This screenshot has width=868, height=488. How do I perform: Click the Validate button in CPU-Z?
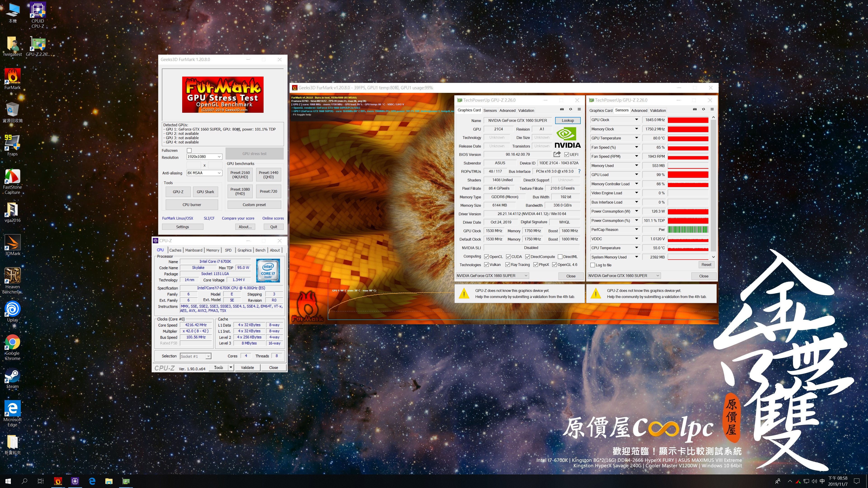tap(247, 367)
